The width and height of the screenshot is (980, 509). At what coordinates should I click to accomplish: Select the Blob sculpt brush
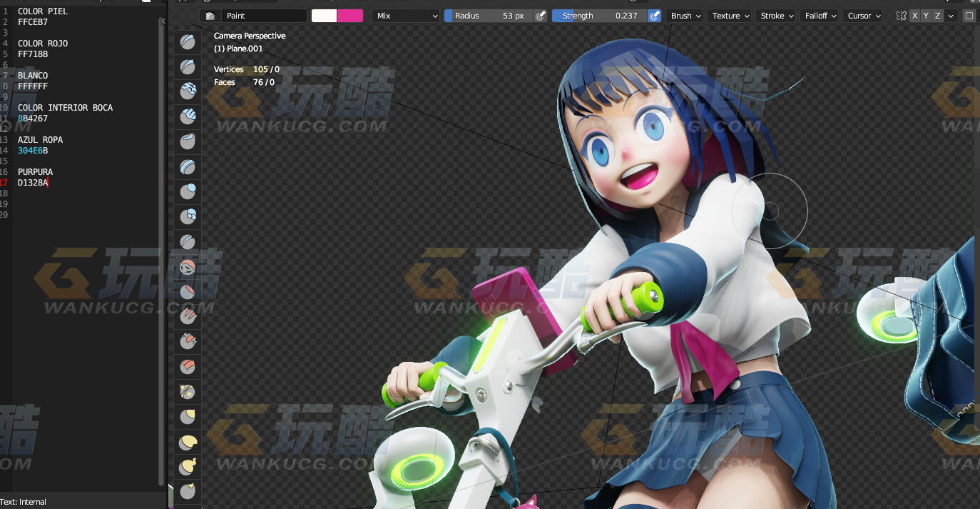pos(188,216)
